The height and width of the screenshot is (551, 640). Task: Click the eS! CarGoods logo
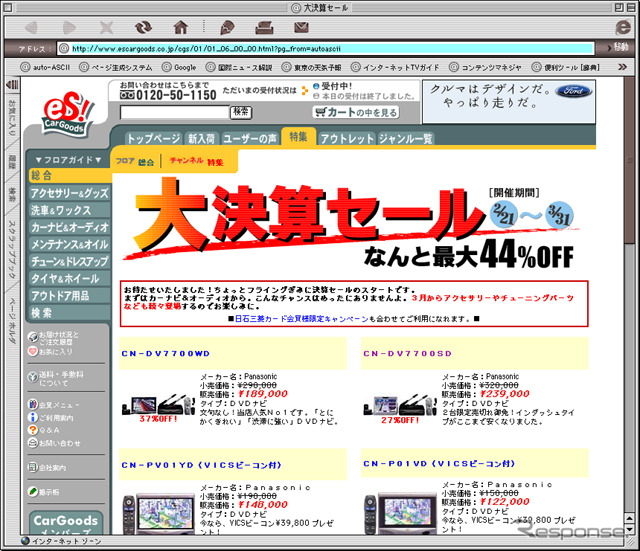coord(68,113)
